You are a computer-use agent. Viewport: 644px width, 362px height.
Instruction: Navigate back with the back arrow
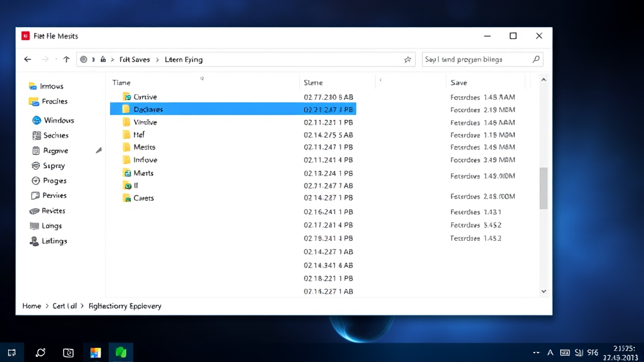27,59
